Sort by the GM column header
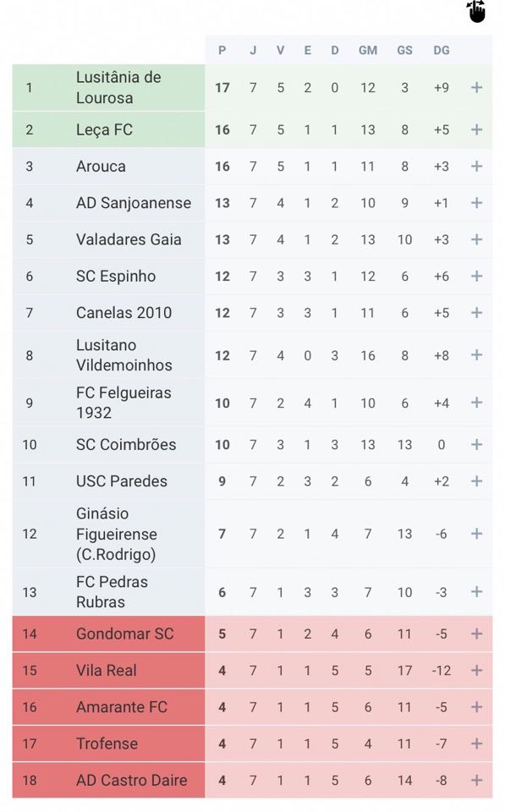The width and height of the screenshot is (505, 812). coord(368,50)
